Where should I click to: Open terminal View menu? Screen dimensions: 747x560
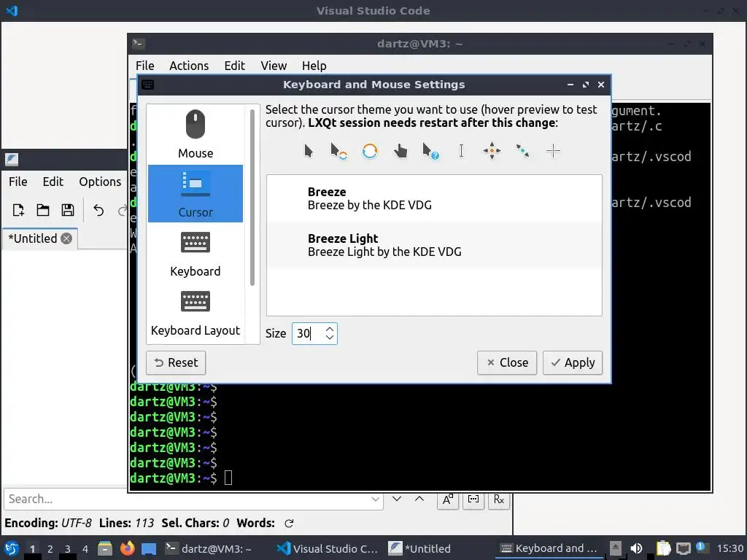(274, 66)
